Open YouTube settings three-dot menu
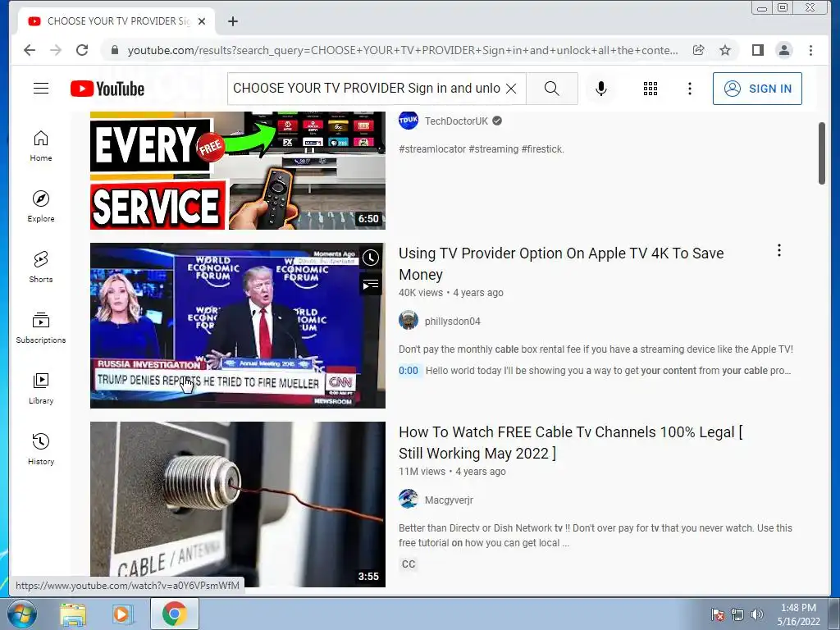Viewport: 840px width, 630px height. (x=689, y=89)
